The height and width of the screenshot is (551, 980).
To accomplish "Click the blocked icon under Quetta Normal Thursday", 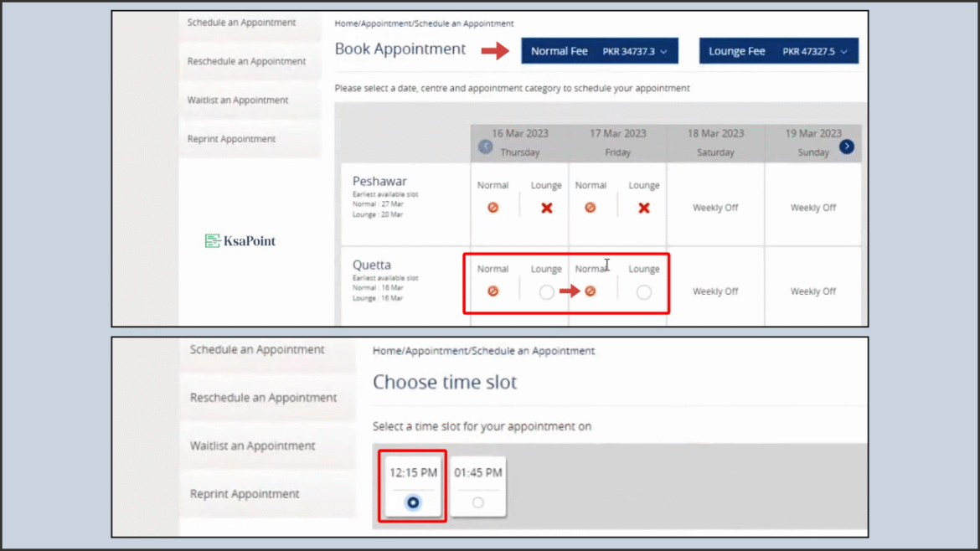I will click(493, 291).
